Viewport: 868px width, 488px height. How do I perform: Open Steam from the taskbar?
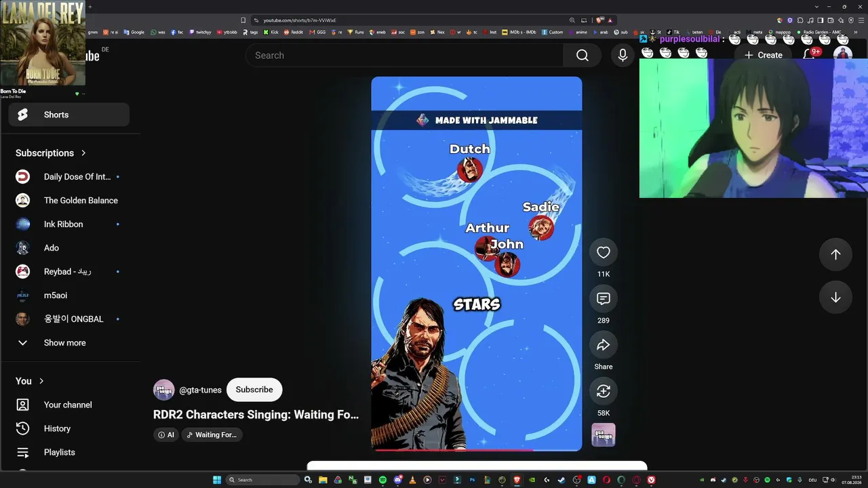tap(561, 480)
